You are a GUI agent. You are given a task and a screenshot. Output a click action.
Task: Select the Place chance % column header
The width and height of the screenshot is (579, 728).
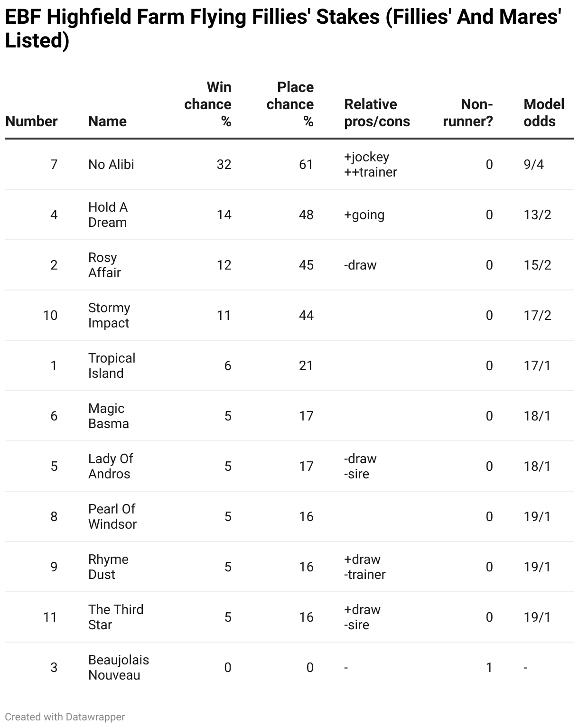290,104
